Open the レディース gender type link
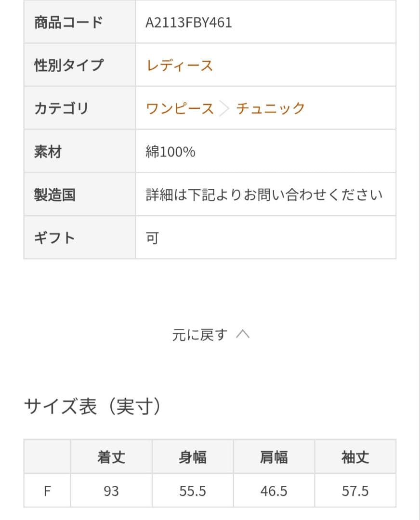The image size is (420, 520). (179, 65)
